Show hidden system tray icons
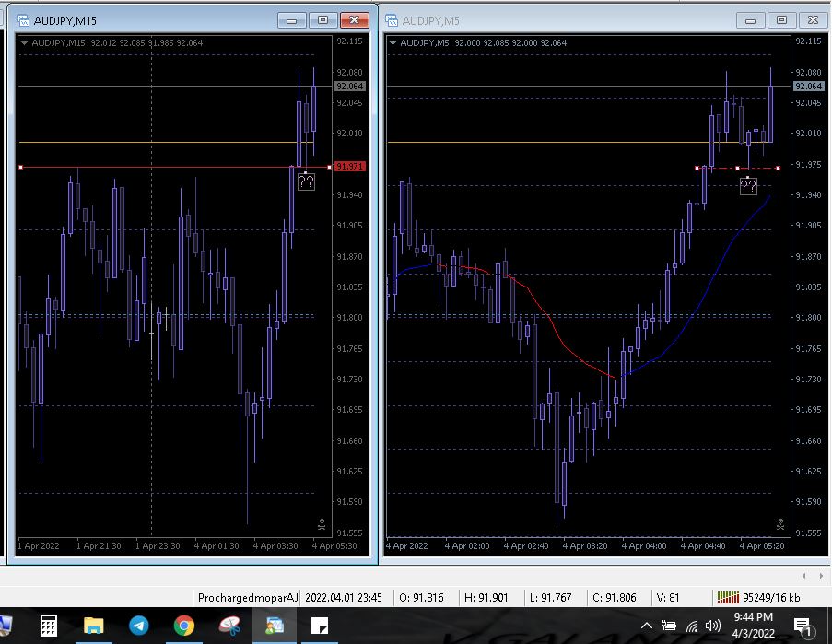832x644 pixels. point(646,626)
